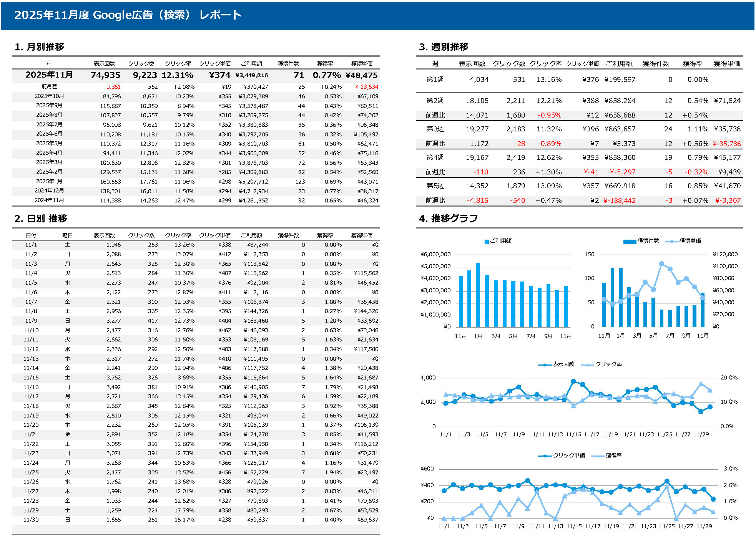Viewport: 756px width, 545px height.
Task: Click the '3. 週別推移' section heading
Action: point(444,47)
